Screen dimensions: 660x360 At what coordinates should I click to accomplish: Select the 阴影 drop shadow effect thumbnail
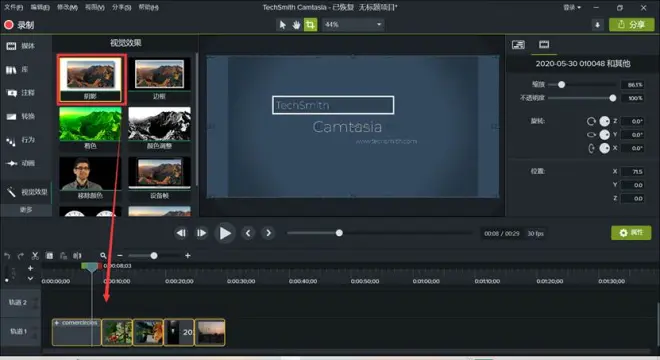(91, 79)
